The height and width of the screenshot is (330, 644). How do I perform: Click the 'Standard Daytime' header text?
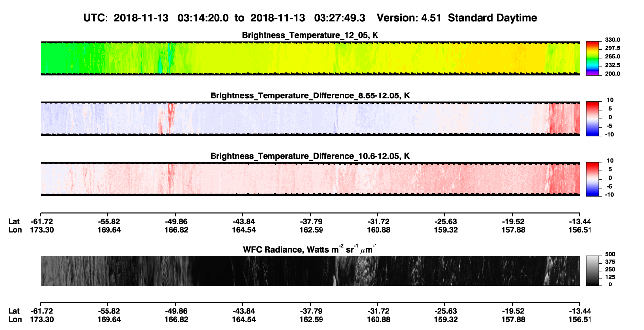tap(493, 18)
